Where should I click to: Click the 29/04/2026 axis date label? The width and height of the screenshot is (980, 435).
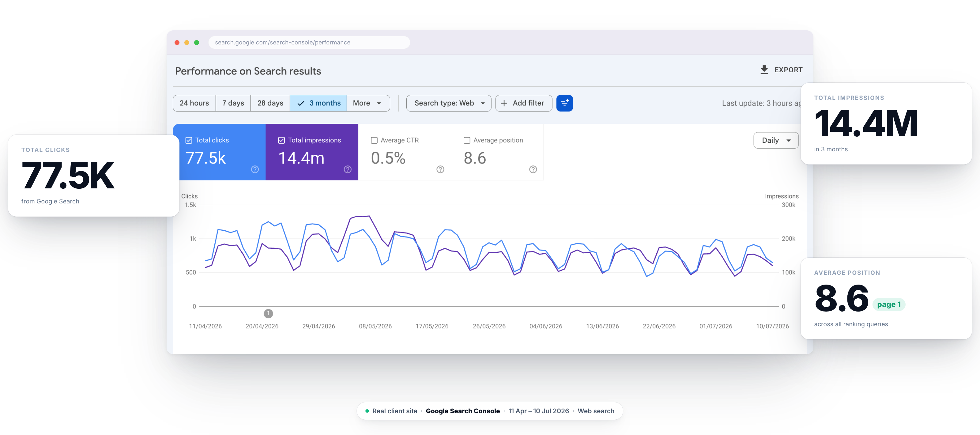[319, 327]
